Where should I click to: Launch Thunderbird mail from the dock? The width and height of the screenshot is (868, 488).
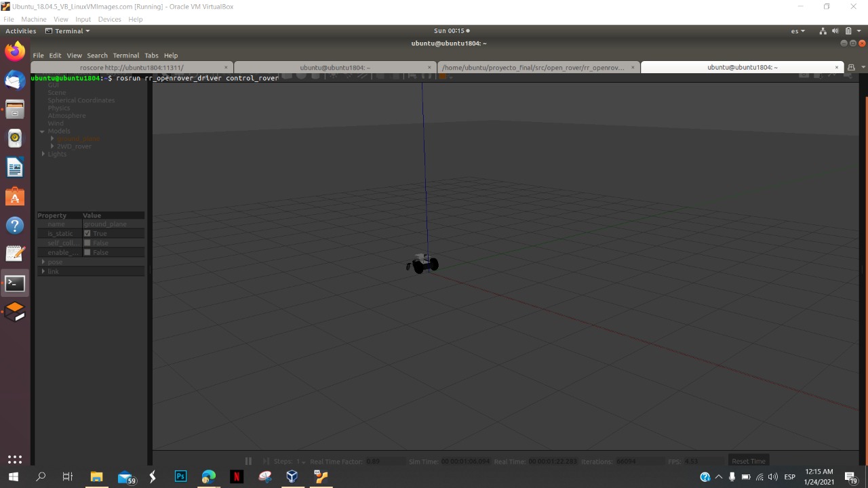15,80
